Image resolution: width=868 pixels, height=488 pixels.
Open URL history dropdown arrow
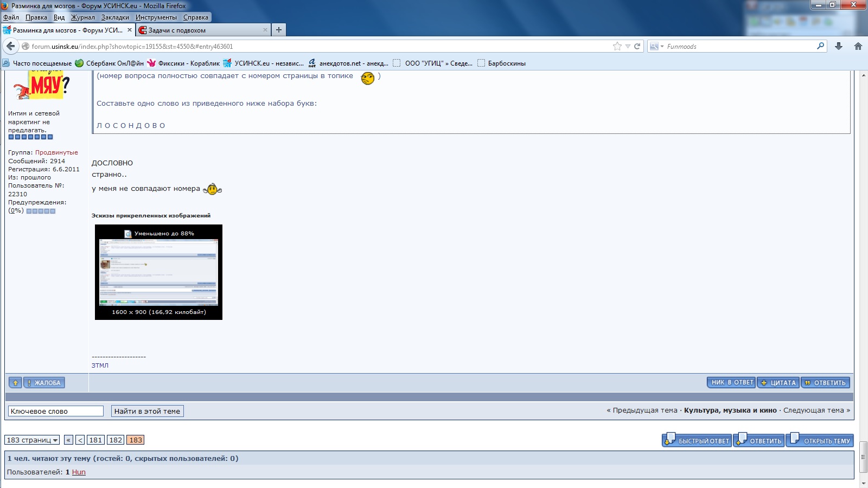coord(628,46)
